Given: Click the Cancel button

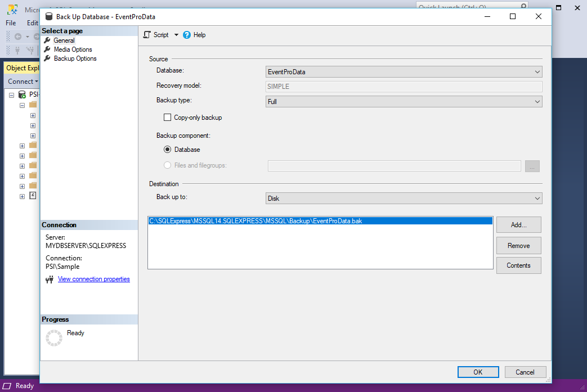Looking at the screenshot, I should click(525, 372).
